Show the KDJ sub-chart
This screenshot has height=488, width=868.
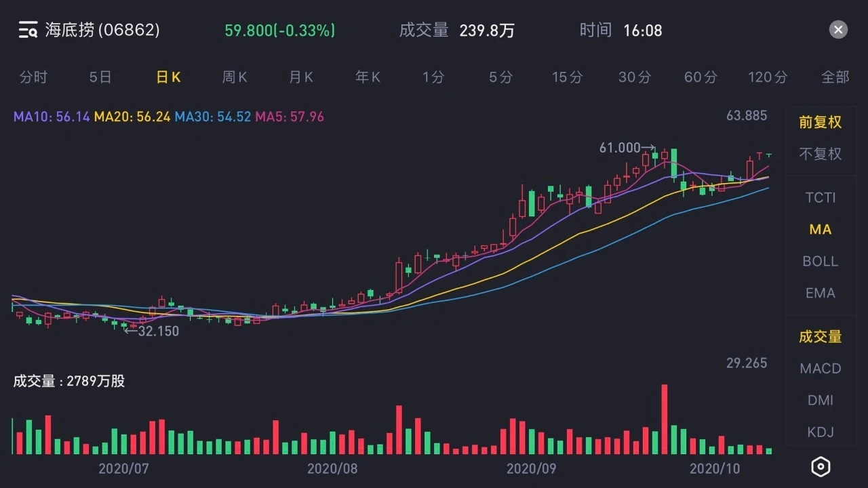821,432
